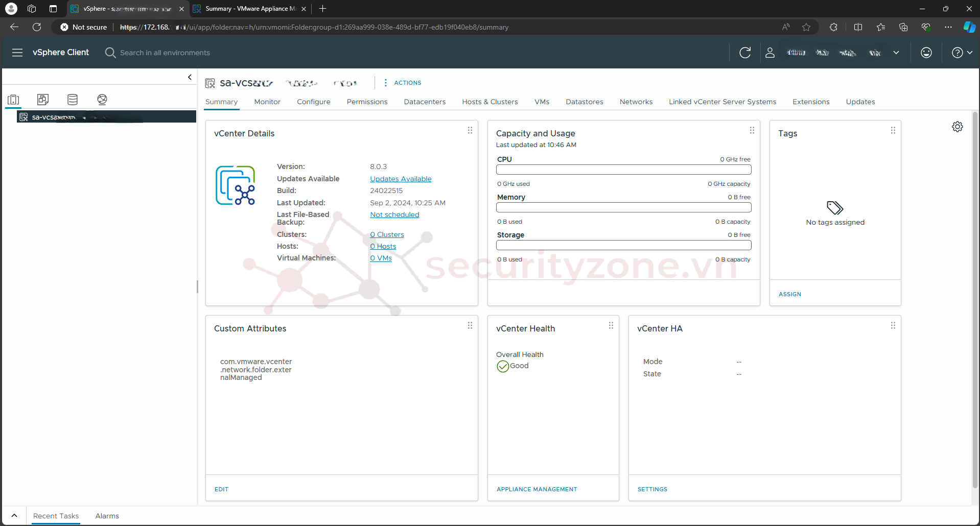Open a new browser tab
The width and height of the screenshot is (980, 526).
point(322,9)
